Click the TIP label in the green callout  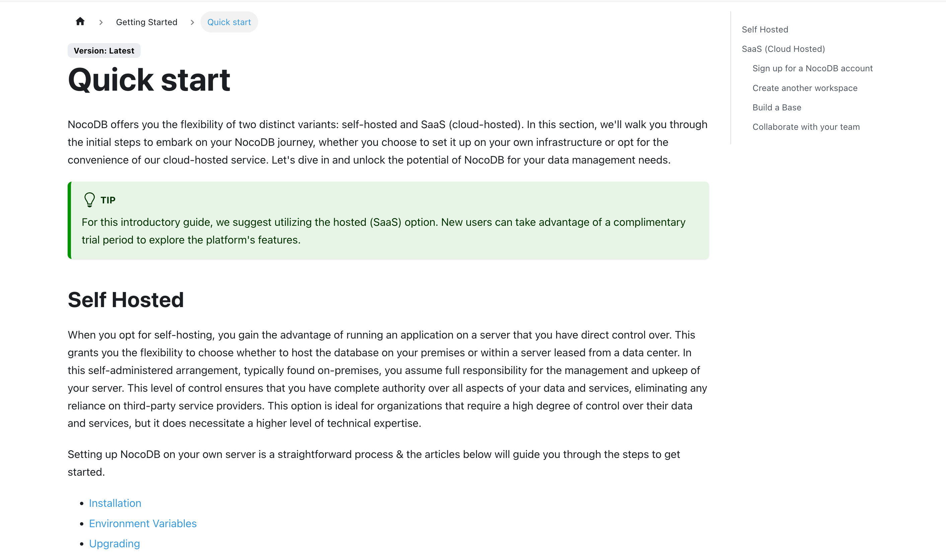coord(108,200)
